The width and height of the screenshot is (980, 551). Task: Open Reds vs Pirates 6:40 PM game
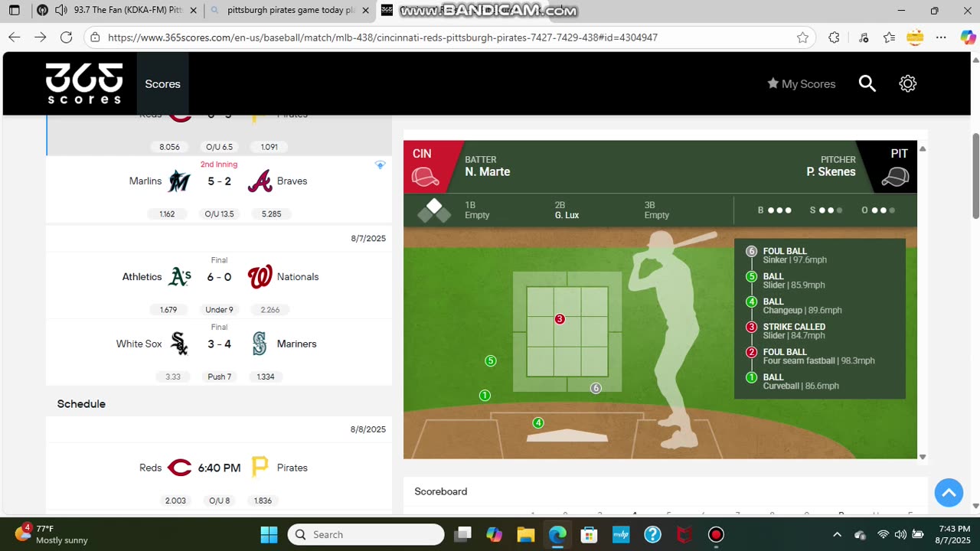click(x=219, y=468)
